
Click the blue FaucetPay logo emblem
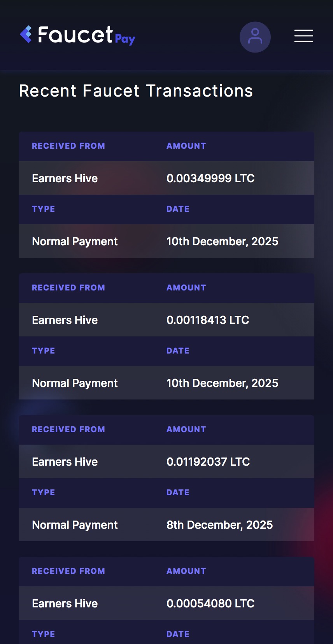point(26,34)
